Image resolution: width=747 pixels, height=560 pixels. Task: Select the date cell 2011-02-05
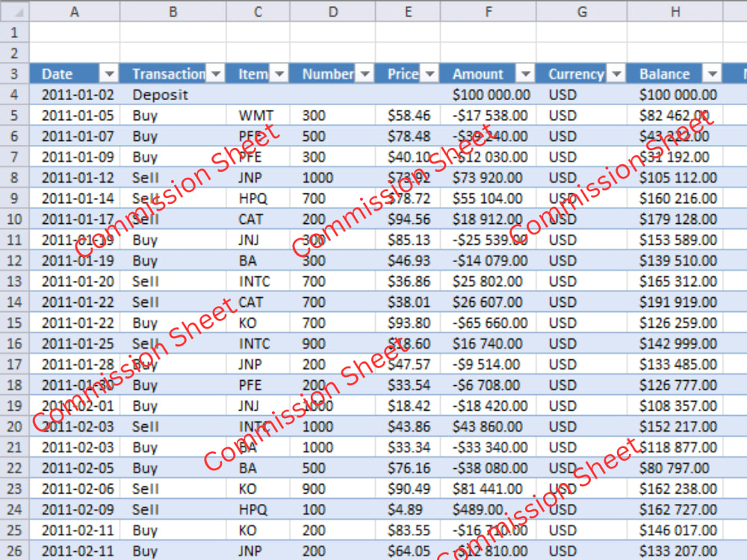[x=74, y=468]
